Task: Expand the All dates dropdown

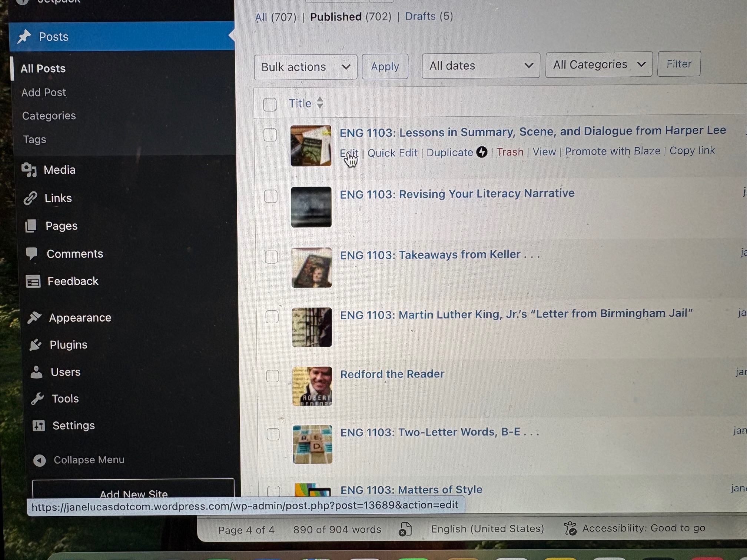Action: coord(481,66)
